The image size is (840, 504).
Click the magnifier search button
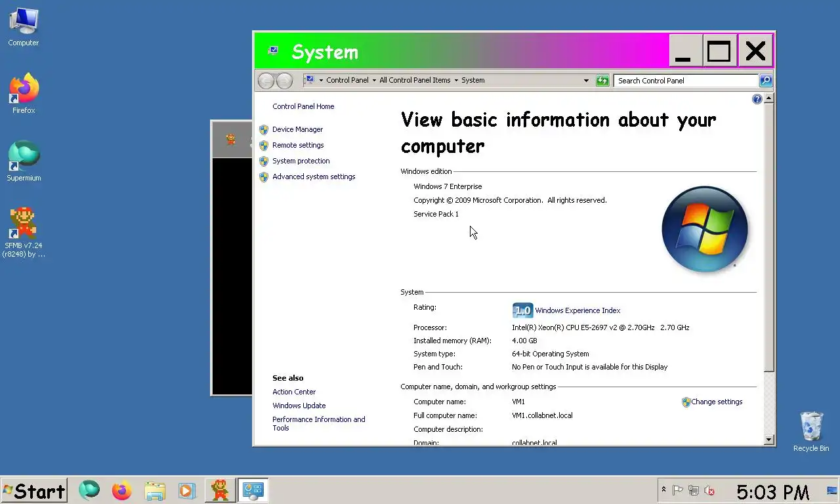pyautogui.click(x=766, y=81)
